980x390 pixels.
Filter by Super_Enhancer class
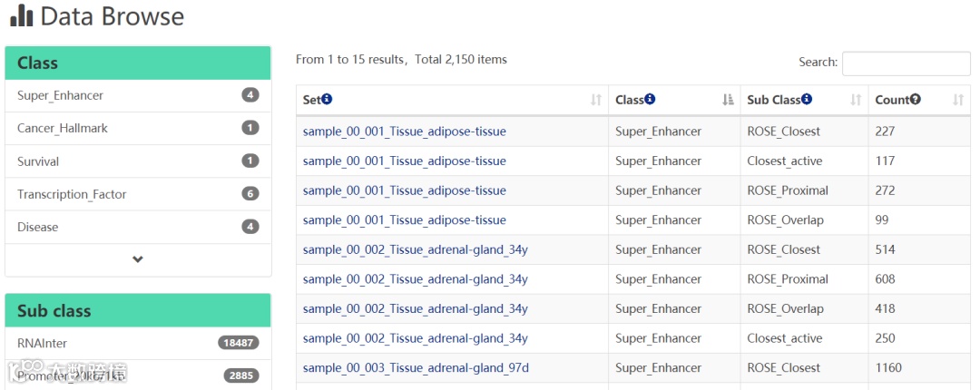[60, 95]
